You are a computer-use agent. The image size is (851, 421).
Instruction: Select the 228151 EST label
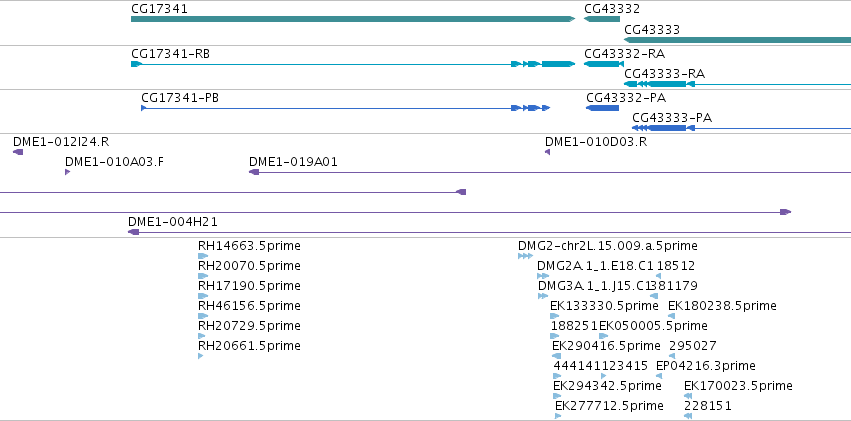[708, 406]
